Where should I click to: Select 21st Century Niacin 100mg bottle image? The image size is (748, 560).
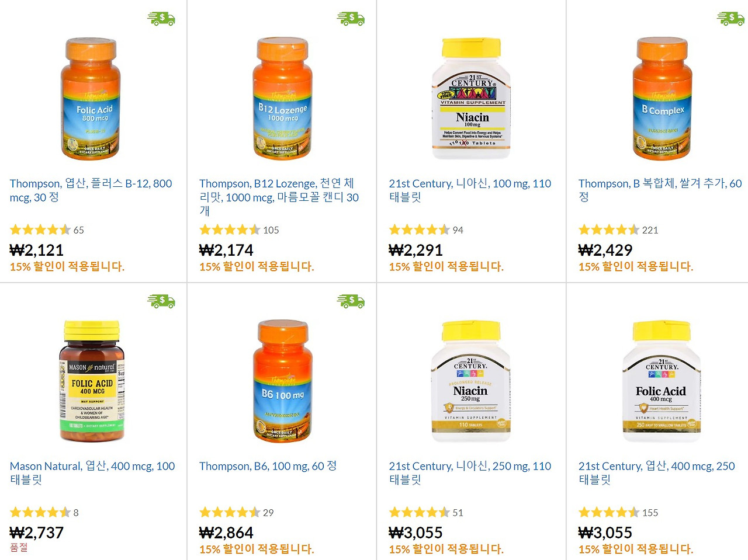pyautogui.click(x=471, y=98)
